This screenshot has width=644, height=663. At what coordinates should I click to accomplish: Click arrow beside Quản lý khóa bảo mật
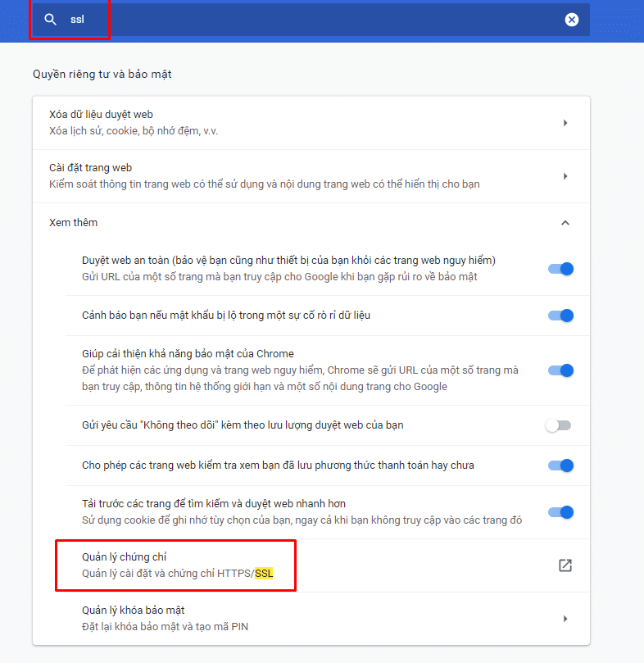(x=565, y=619)
